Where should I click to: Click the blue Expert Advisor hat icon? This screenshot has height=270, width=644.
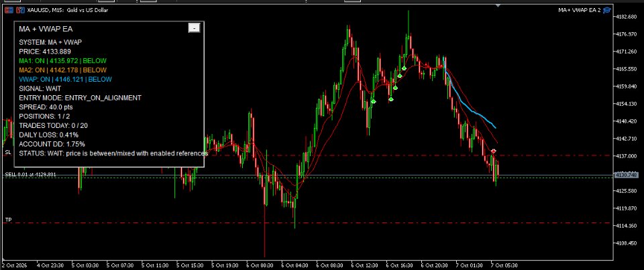click(607, 10)
